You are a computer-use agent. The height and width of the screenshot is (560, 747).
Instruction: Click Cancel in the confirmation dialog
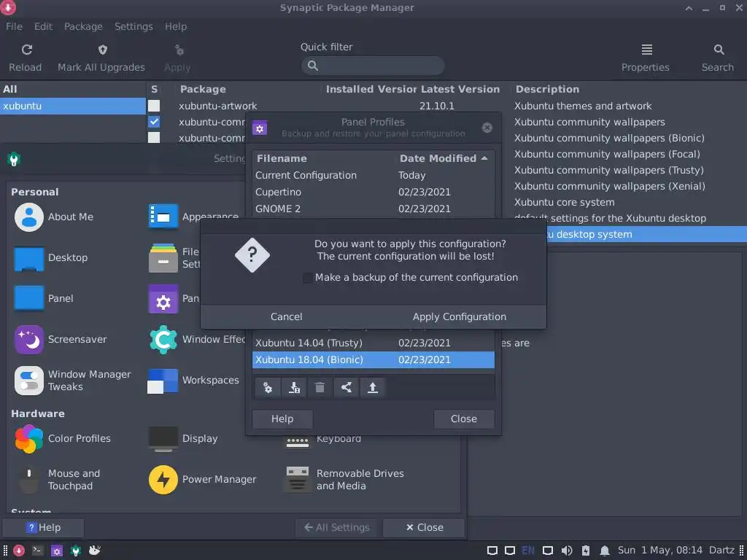tap(286, 317)
